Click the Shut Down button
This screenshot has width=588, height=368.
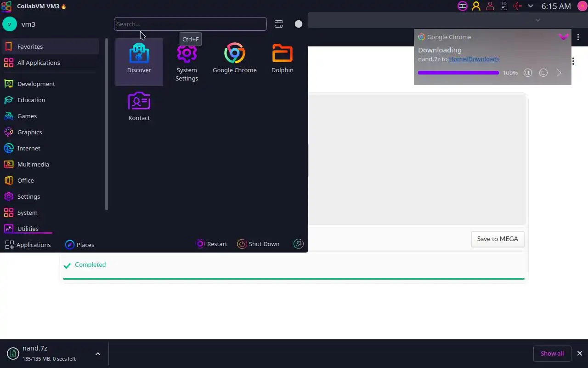258,244
